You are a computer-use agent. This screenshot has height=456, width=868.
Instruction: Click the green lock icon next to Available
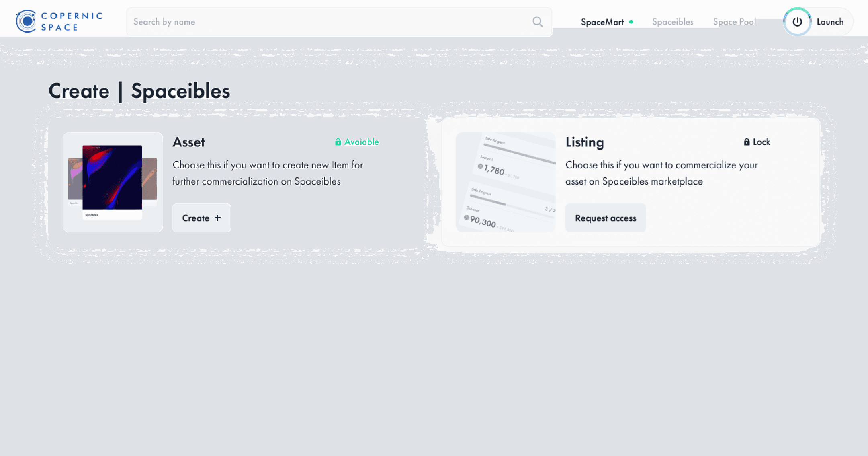(x=338, y=142)
